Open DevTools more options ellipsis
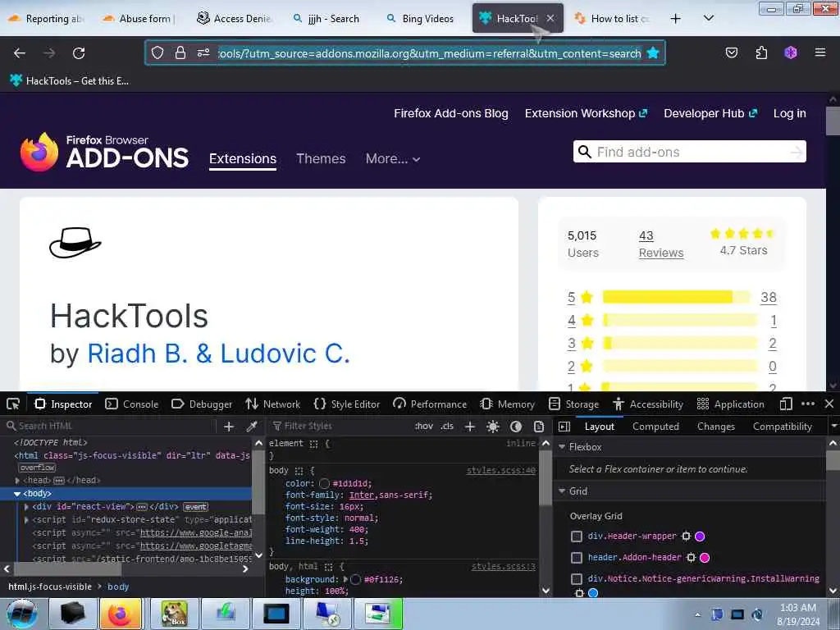This screenshot has width=840, height=630. point(808,404)
